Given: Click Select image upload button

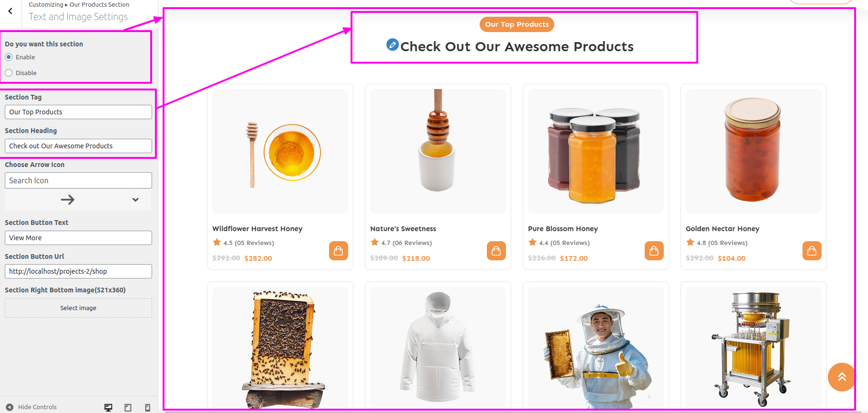Looking at the screenshot, I should coord(78,308).
